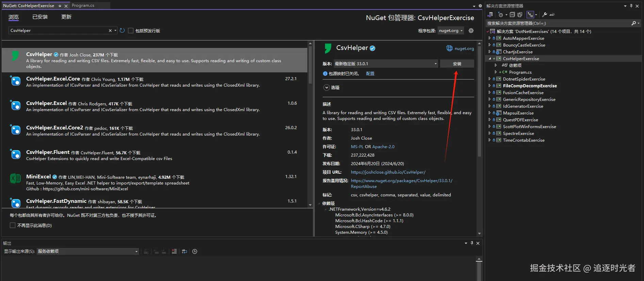Enable include prerelease checkbox

[x=131, y=31]
